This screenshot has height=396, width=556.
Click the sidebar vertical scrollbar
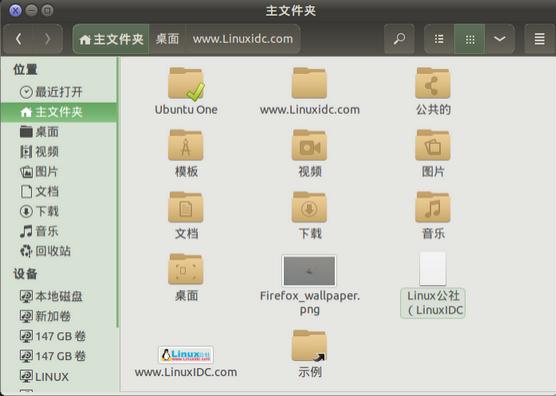(118, 191)
